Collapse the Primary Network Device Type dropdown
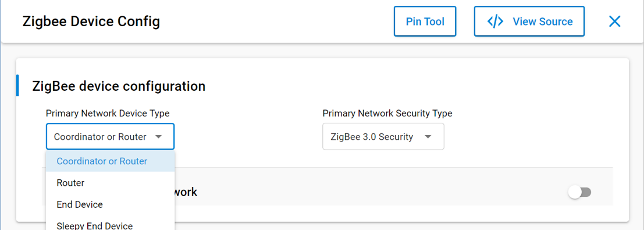644x230 pixels. (110, 137)
